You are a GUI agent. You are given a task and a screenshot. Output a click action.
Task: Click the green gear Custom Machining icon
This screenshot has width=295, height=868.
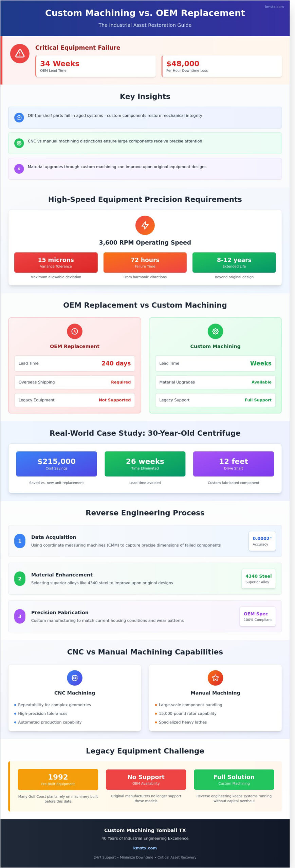[x=215, y=331]
